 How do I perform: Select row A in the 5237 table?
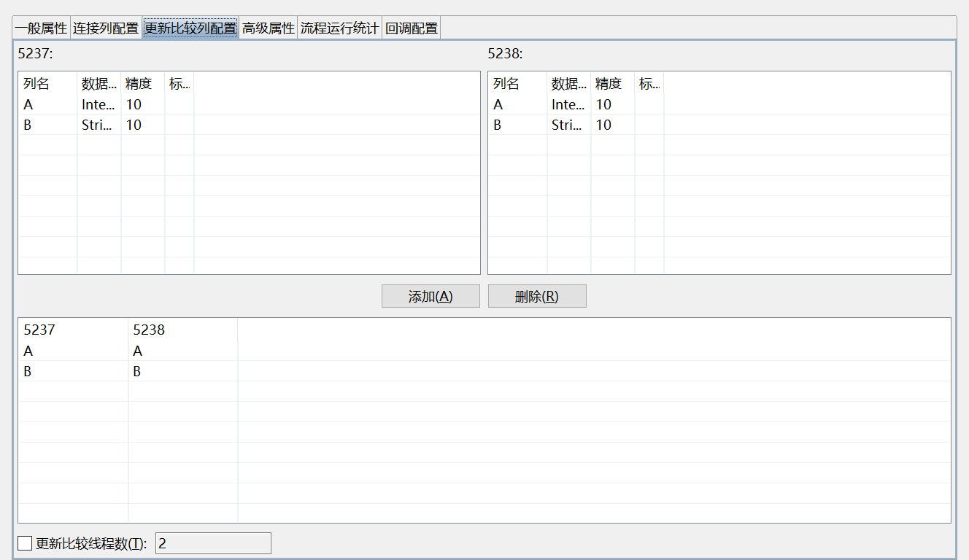(x=249, y=104)
